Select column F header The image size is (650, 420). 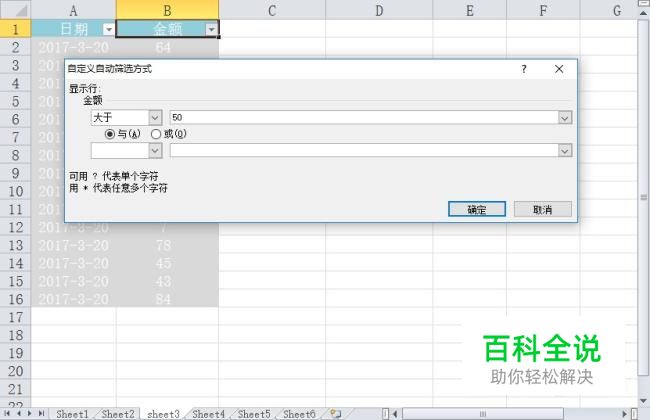pyautogui.click(x=543, y=10)
